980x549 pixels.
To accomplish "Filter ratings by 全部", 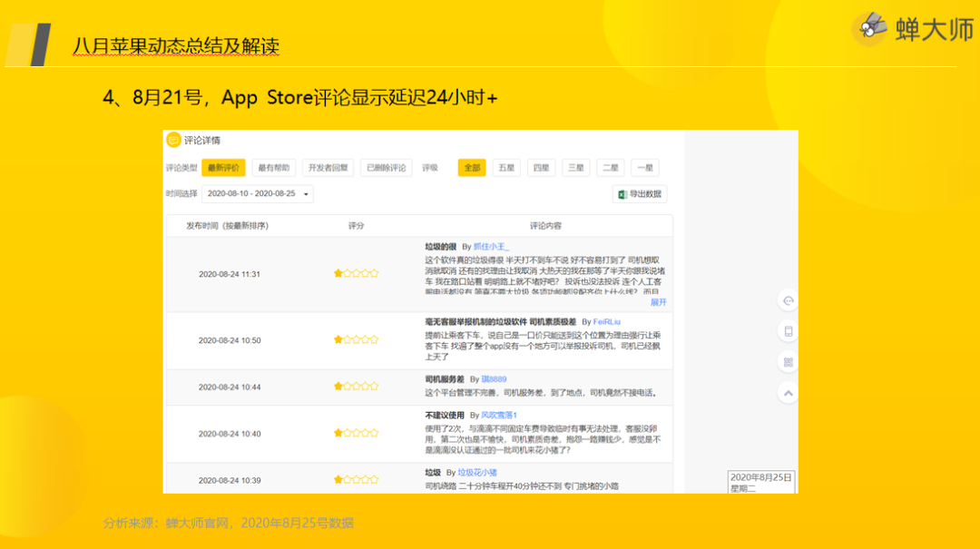I will [x=472, y=168].
